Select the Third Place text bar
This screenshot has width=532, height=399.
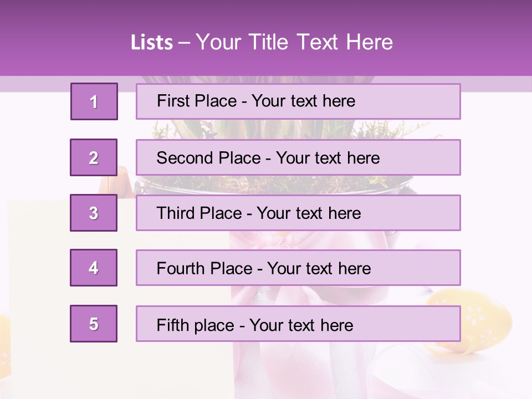click(298, 213)
